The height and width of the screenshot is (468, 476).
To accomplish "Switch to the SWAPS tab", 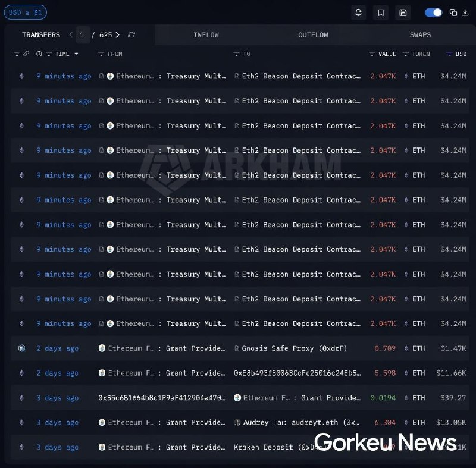I will 421,34.
